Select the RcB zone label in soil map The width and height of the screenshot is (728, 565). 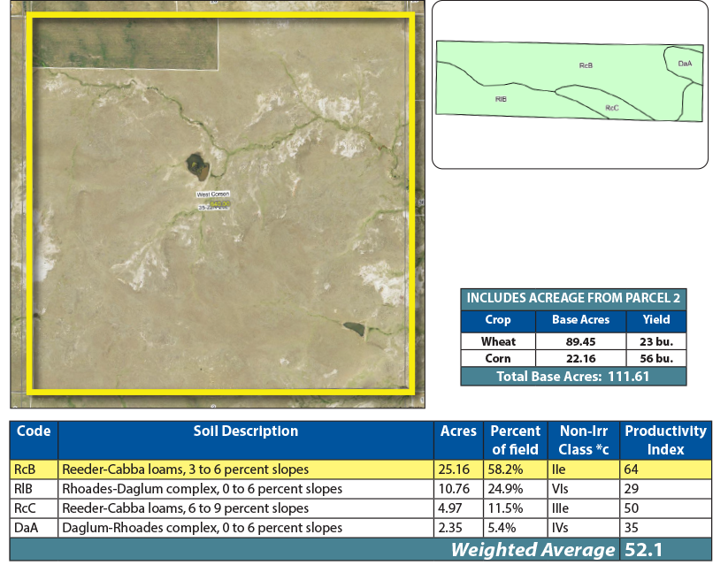click(585, 65)
